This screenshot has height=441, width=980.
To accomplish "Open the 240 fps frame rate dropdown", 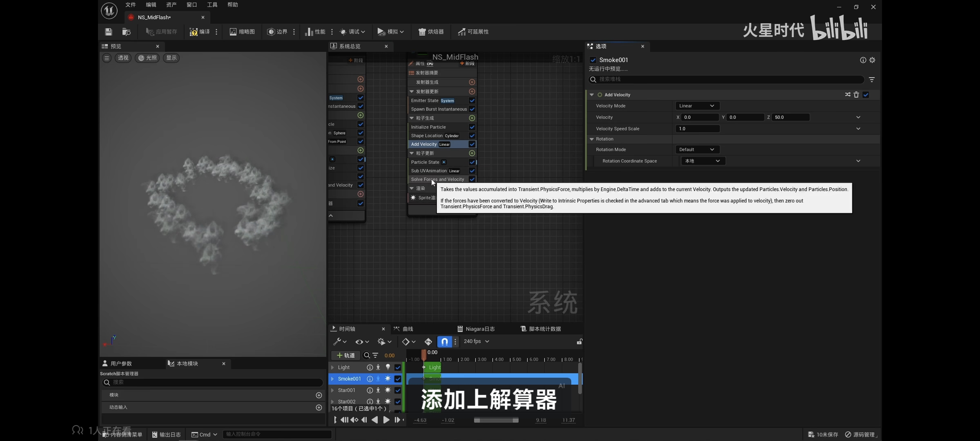I will click(476, 341).
